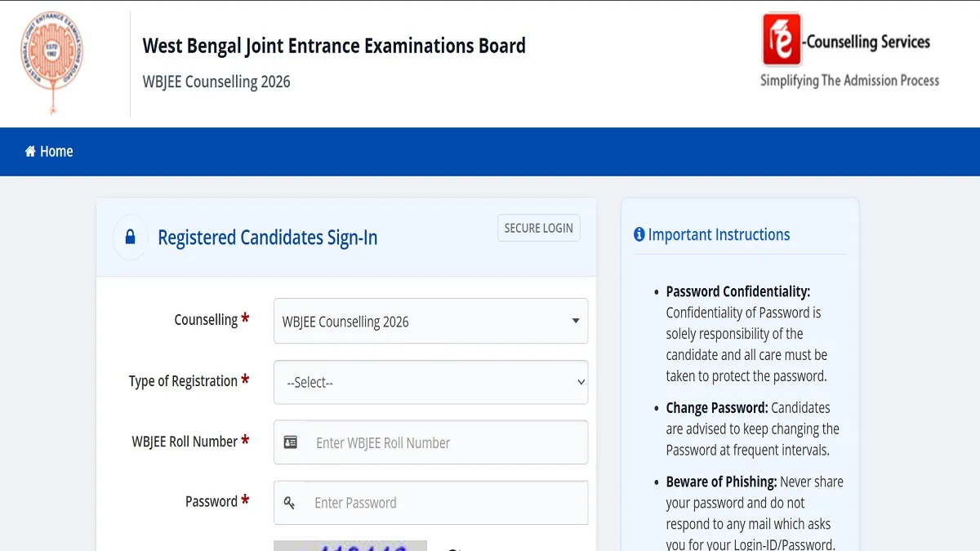Expand the Type of Registration select box
980x551 pixels.
pyautogui.click(x=430, y=382)
